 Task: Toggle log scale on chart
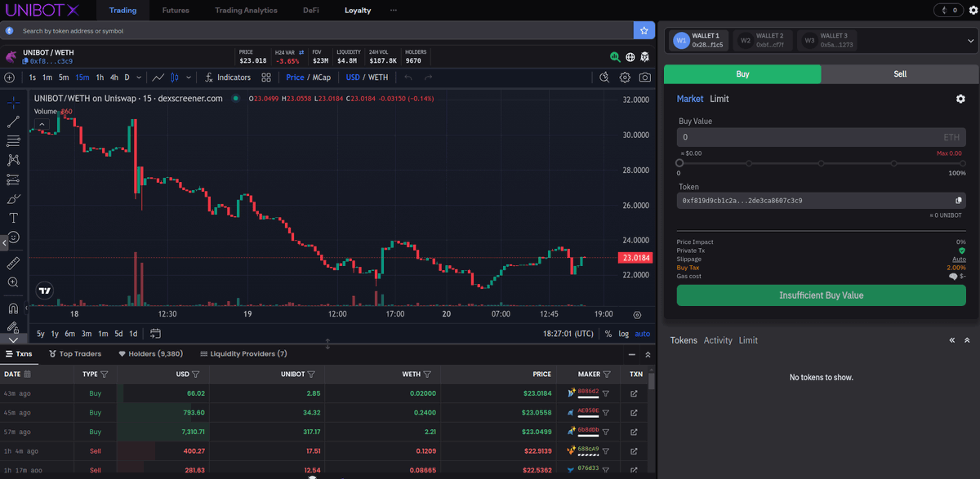pos(624,333)
